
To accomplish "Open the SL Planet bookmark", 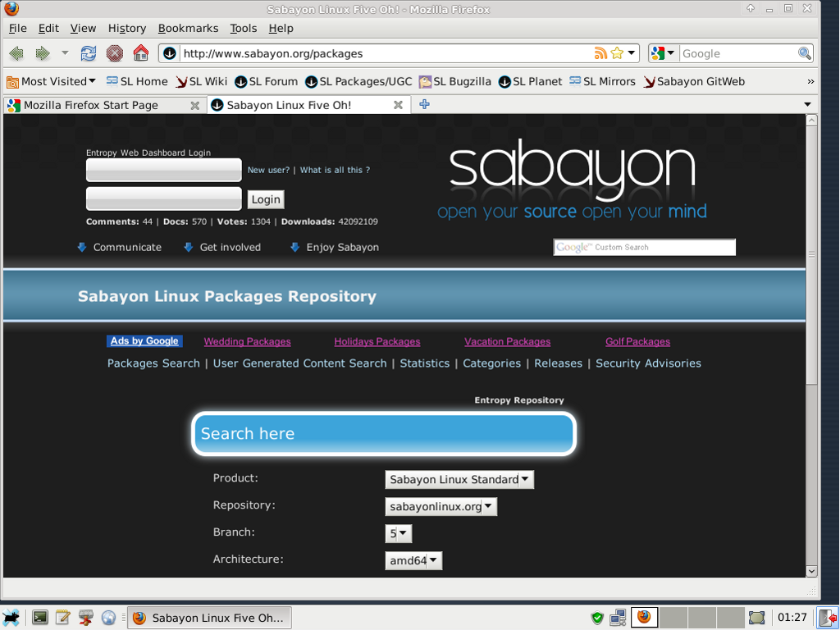I will (x=530, y=81).
